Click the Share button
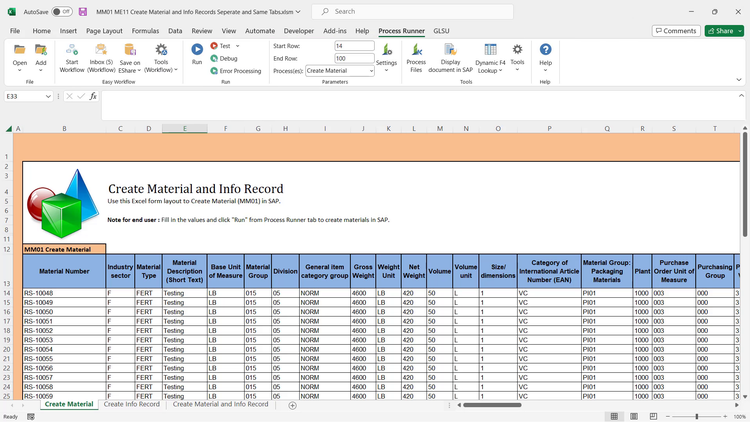This screenshot has width=750, height=422. 720,31
